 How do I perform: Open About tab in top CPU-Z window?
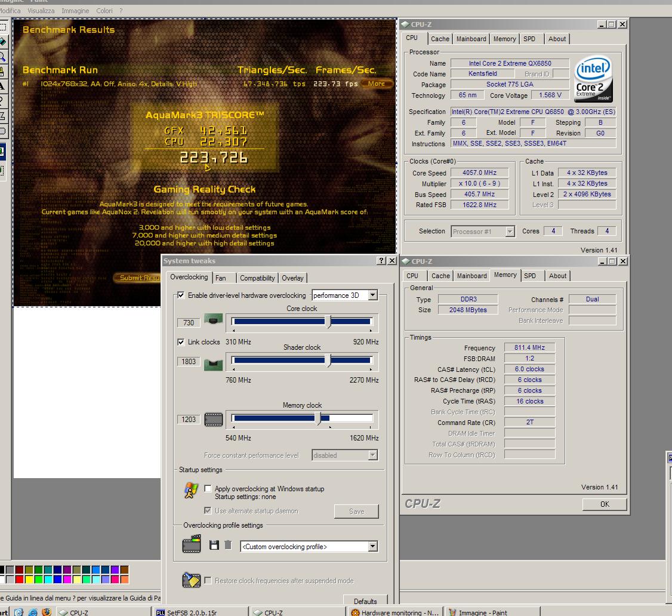click(x=557, y=39)
